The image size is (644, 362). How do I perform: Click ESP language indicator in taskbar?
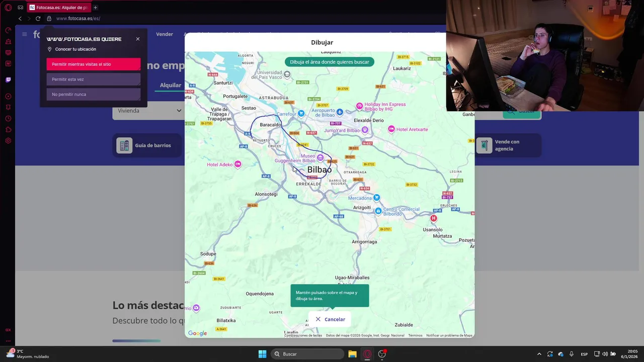[x=584, y=354]
